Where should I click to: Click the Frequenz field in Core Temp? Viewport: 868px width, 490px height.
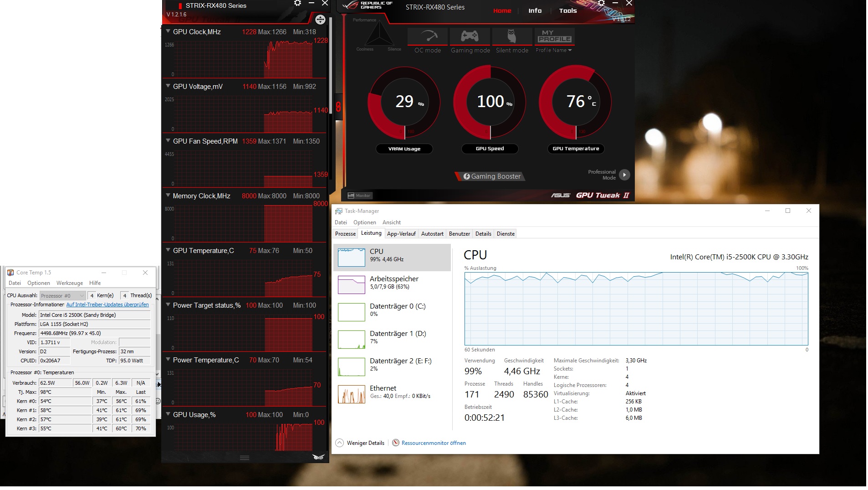pyautogui.click(x=95, y=333)
